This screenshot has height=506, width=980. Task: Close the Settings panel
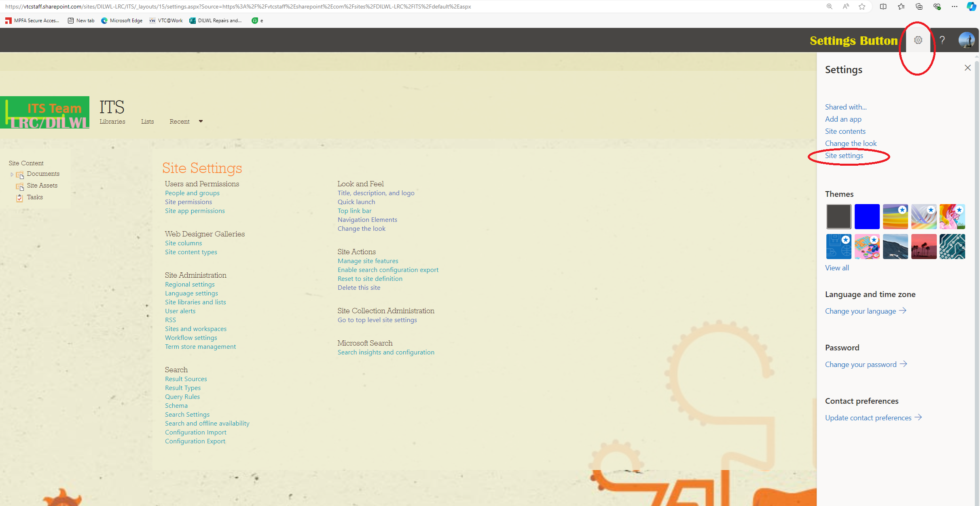pos(967,68)
